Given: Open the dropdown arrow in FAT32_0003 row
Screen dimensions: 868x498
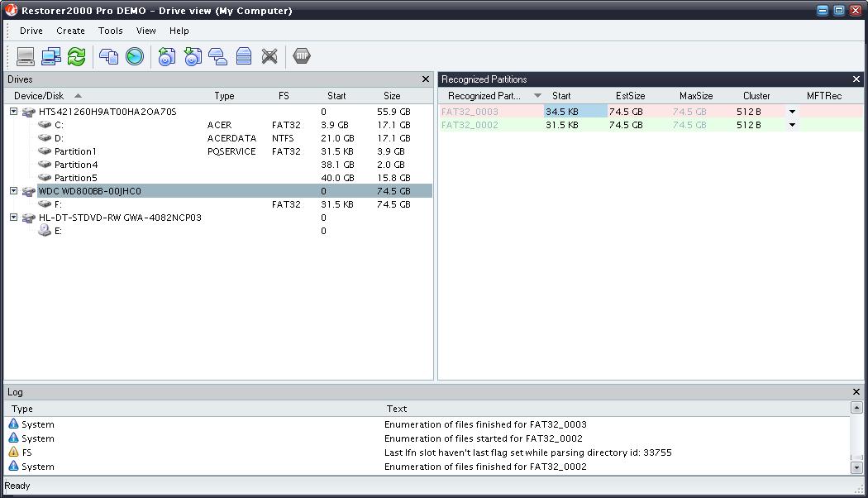Looking at the screenshot, I should pyautogui.click(x=792, y=112).
